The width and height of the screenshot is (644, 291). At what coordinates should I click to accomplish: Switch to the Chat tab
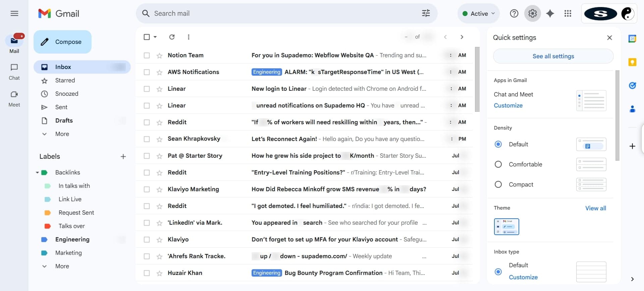(14, 72)
